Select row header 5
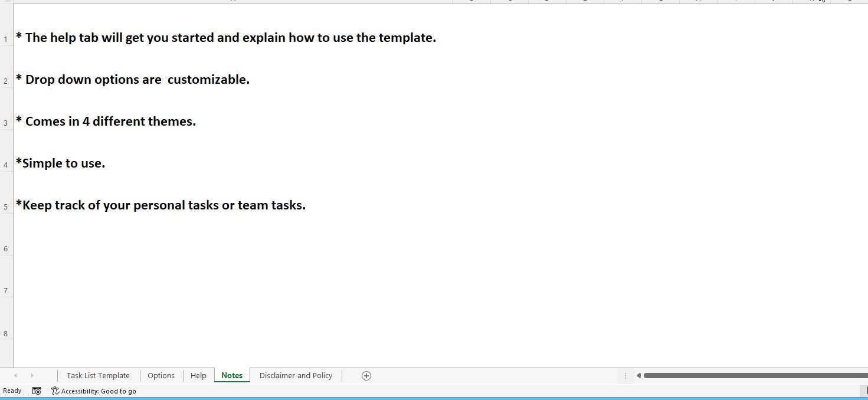868x400 pixels. [x=6, y=206]
